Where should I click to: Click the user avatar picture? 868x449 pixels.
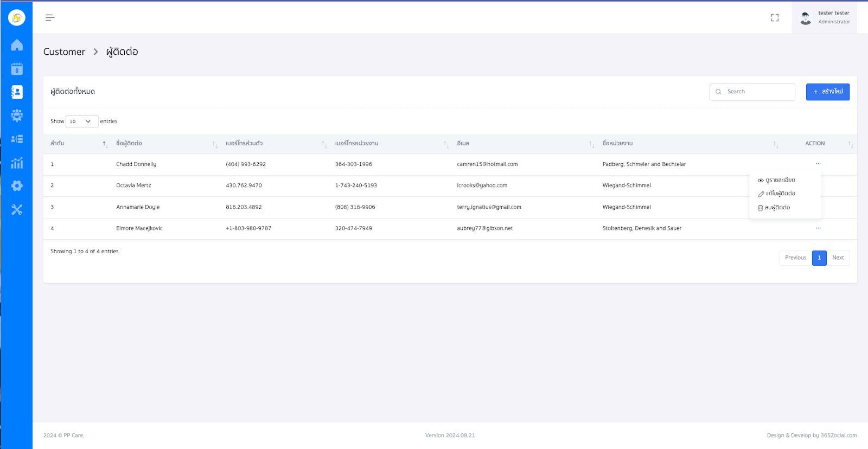[806, 18]
